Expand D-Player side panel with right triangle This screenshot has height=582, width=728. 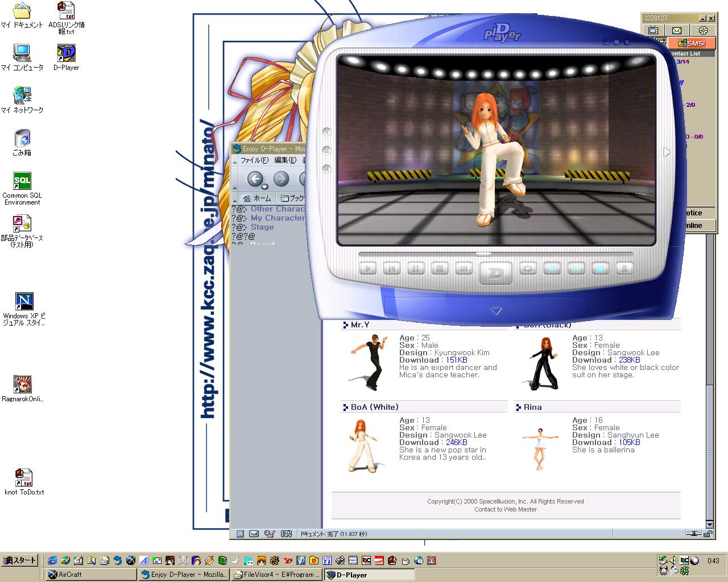pyautogui.click(x=667, y=152)
